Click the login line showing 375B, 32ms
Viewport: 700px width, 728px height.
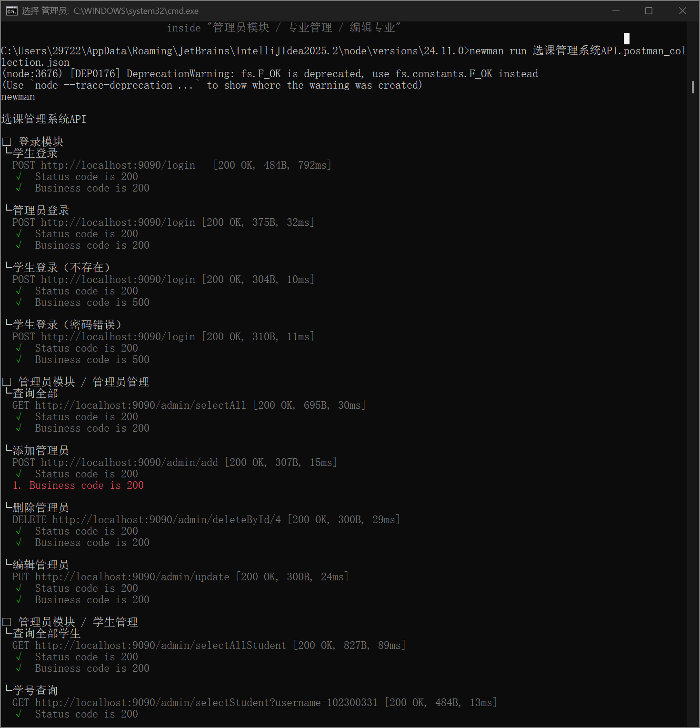pyautogui.click(x=163, y=222)
